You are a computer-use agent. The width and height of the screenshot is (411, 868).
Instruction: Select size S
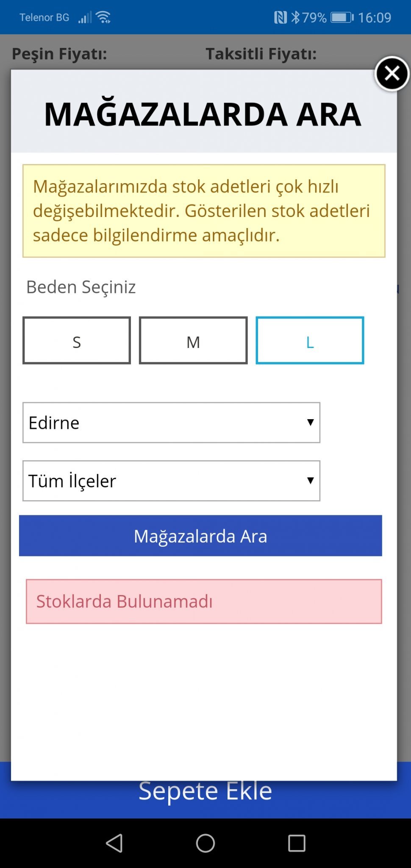point(77,340)
